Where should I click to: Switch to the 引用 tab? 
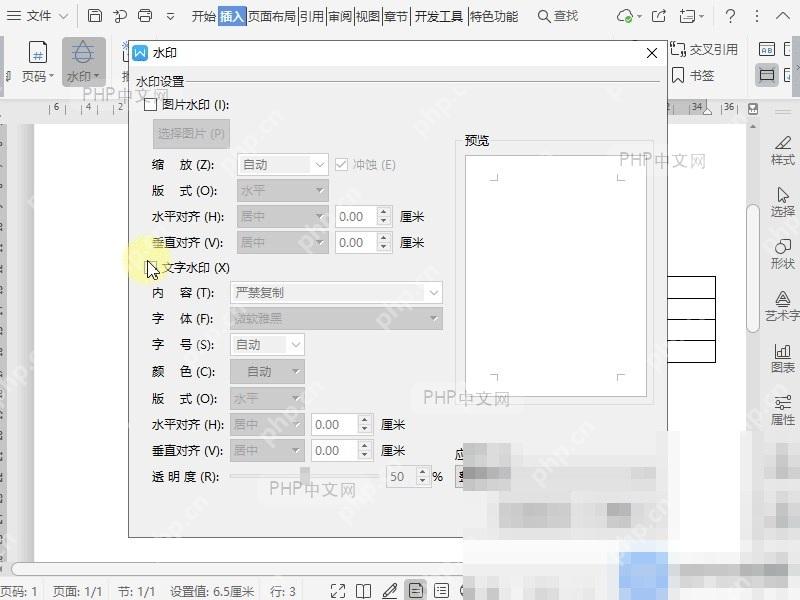pos(312,17)
